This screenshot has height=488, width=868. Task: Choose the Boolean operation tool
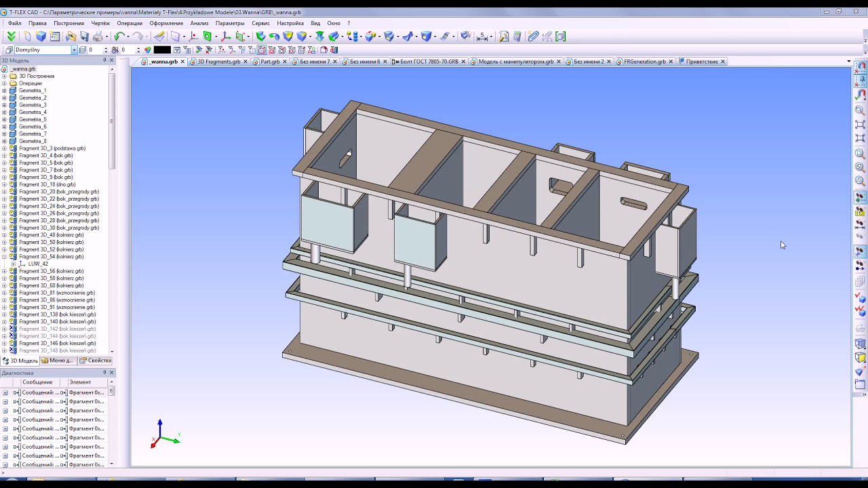pos(288,37)
